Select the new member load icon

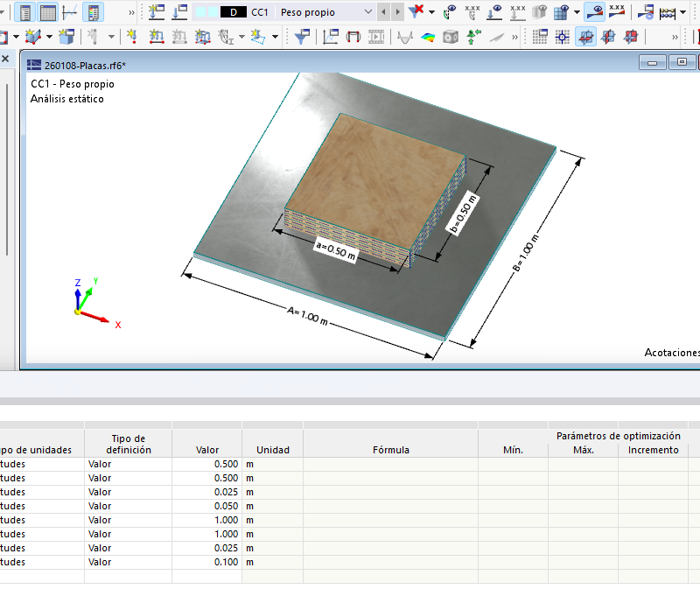pos(157,37)
